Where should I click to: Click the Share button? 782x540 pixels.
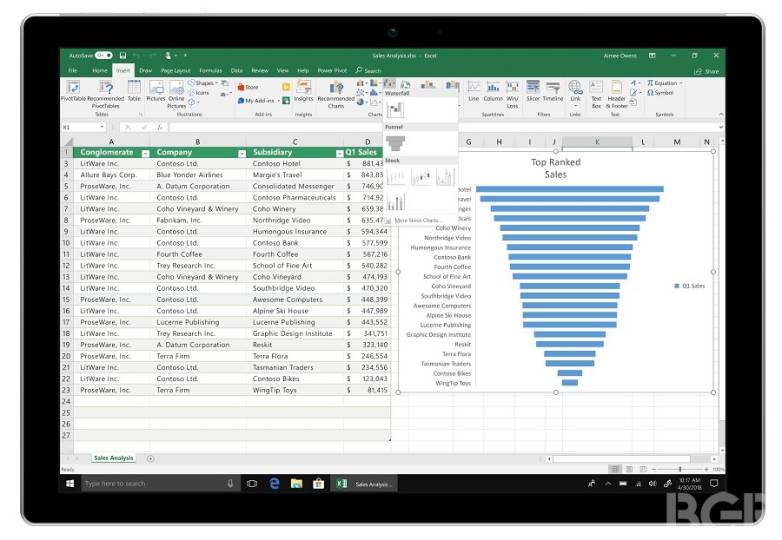click(x=707, y=71)
